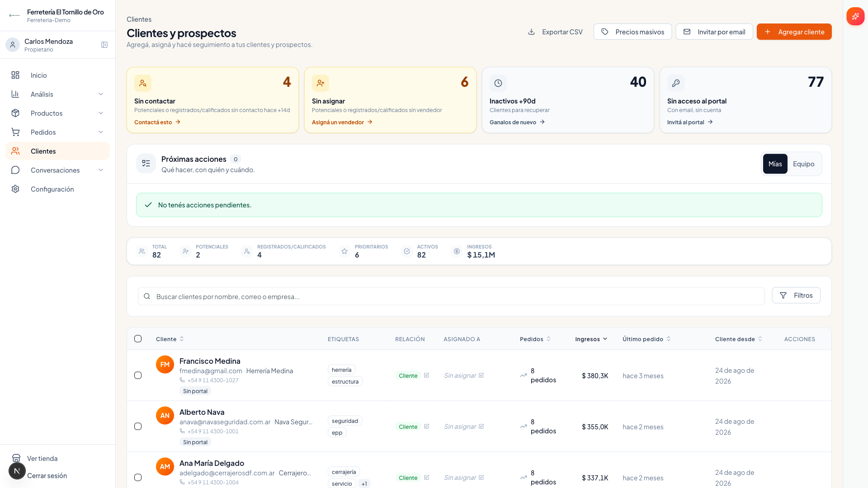Sort the table by the Cliente column
The image size is (868, 488).
click(170, 339)
